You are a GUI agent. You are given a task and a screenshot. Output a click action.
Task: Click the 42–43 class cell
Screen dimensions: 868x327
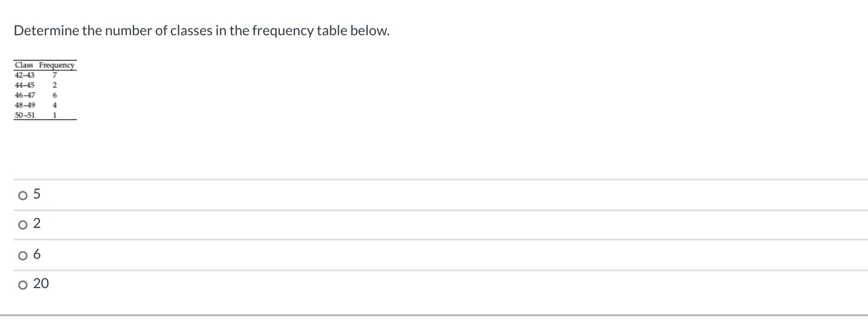click(x=25, y=75)
